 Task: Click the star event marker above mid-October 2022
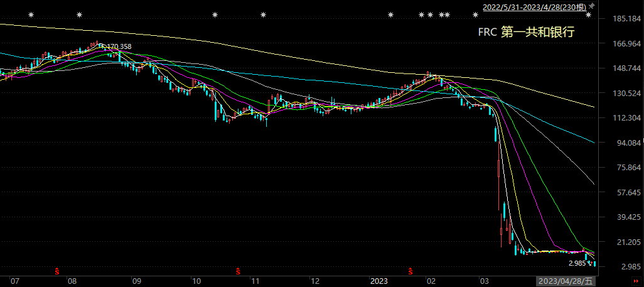pyautogui.click(x=215, y=15)
